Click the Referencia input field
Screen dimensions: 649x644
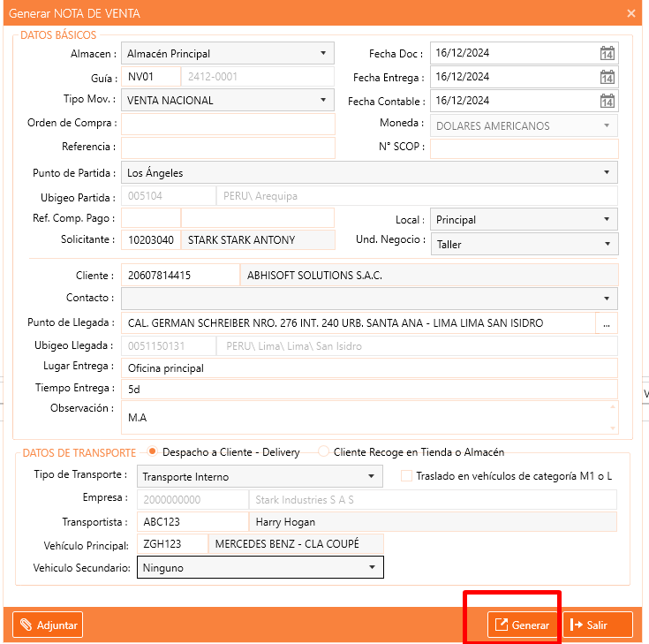click(228, 148)
